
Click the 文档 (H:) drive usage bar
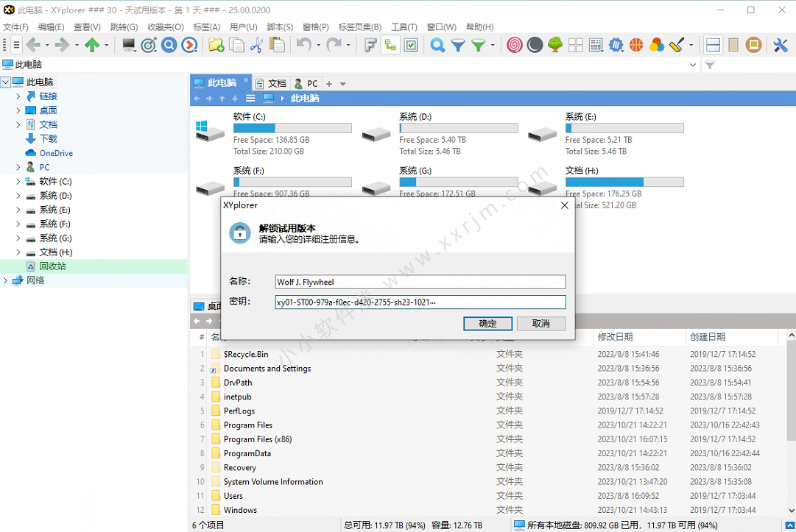624,182
